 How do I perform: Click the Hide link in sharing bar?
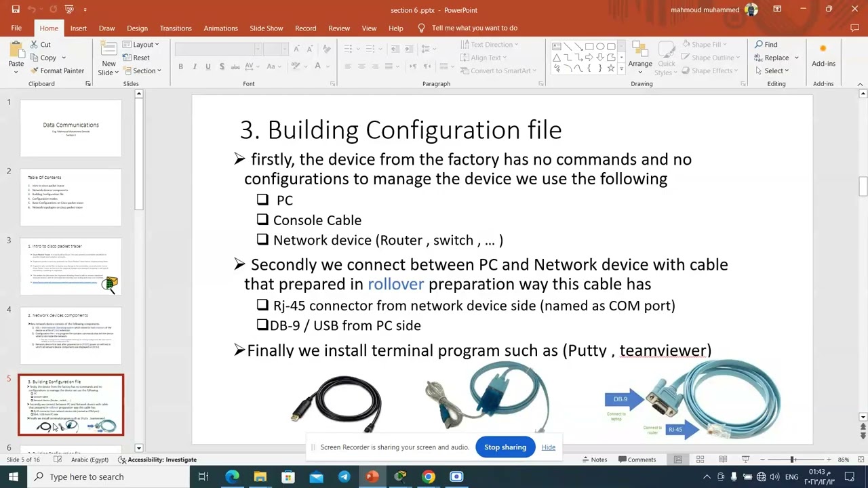[548, 447]
